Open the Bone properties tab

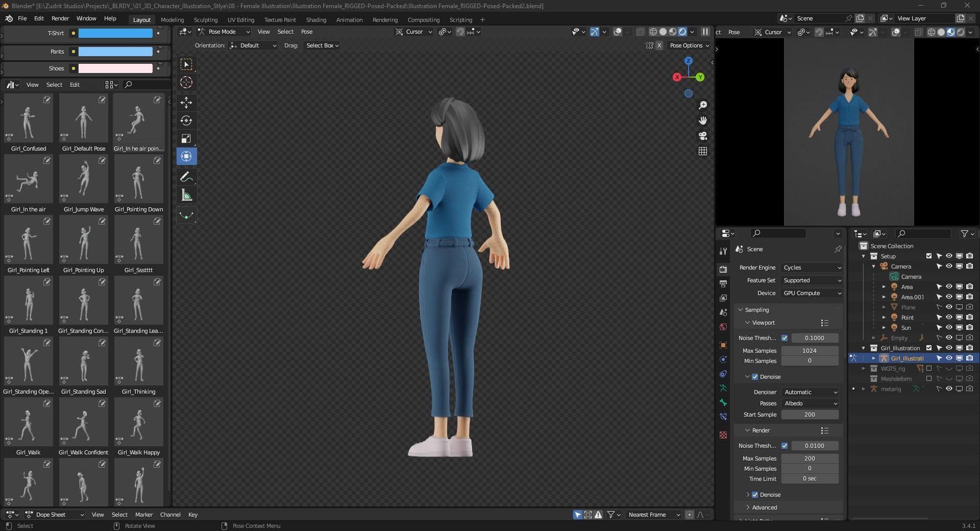coord(723,402)
